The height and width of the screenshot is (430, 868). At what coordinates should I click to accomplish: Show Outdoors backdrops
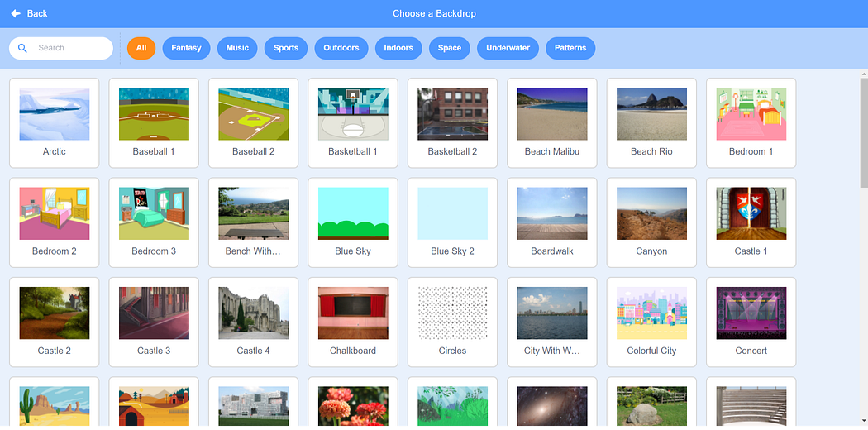click(341, 48)
